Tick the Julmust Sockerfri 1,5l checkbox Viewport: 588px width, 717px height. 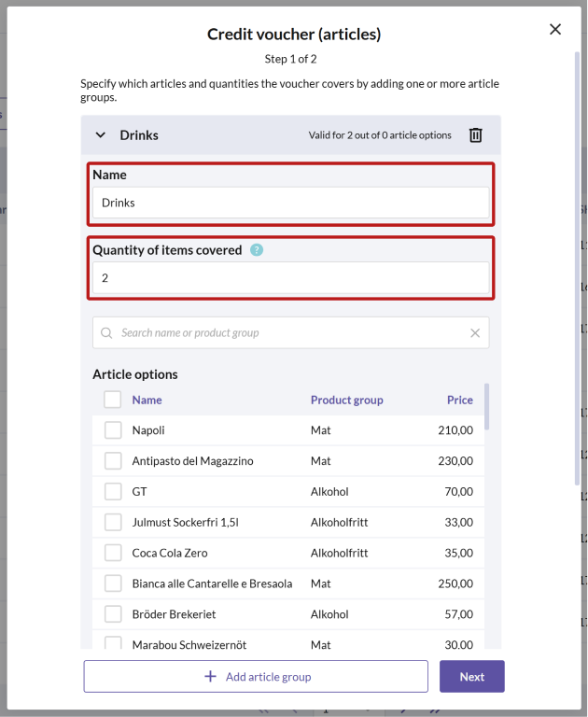(x=113, y=522)
